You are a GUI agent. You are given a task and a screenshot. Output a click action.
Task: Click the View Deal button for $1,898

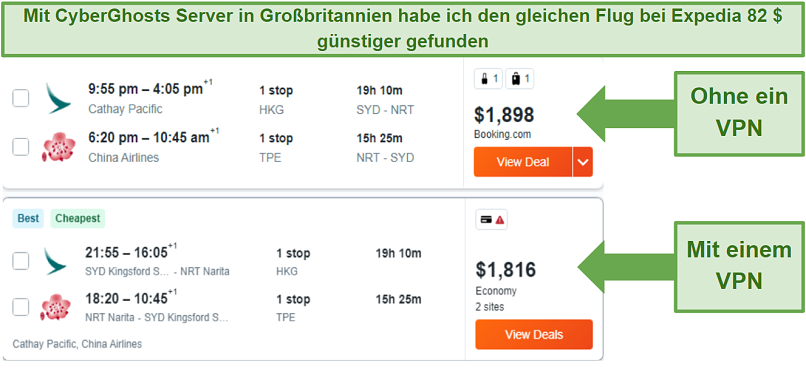point(523,162)
